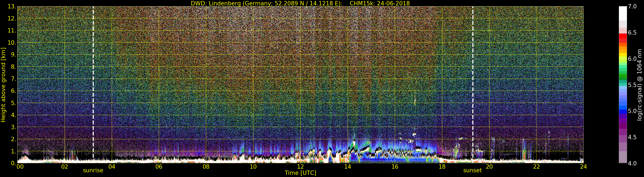Click the time axis tick label '16'
Screen dimensions: 644x177
click(x=395, y=166)
